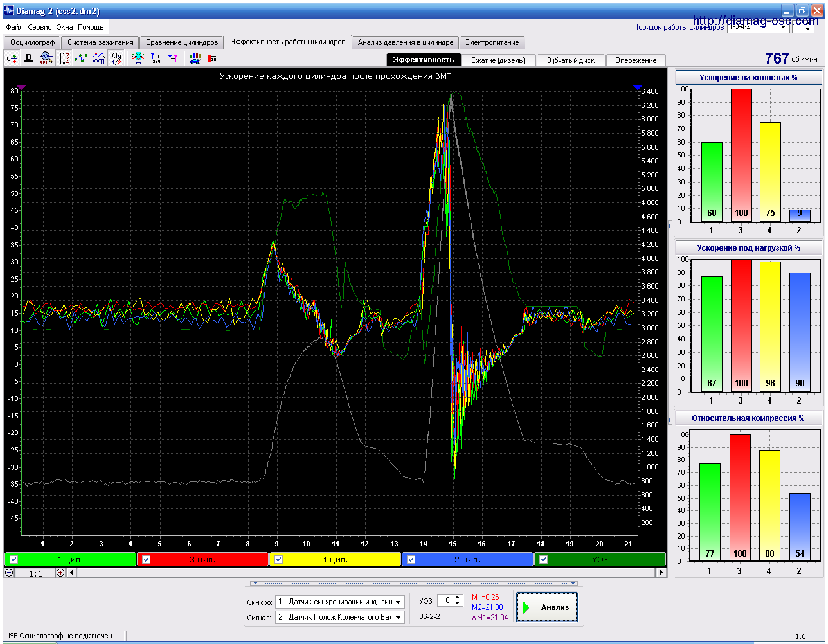828x644 pixels.
Task: Click the purple left marker triangle above chart
Action: click(x=22, y=87)
